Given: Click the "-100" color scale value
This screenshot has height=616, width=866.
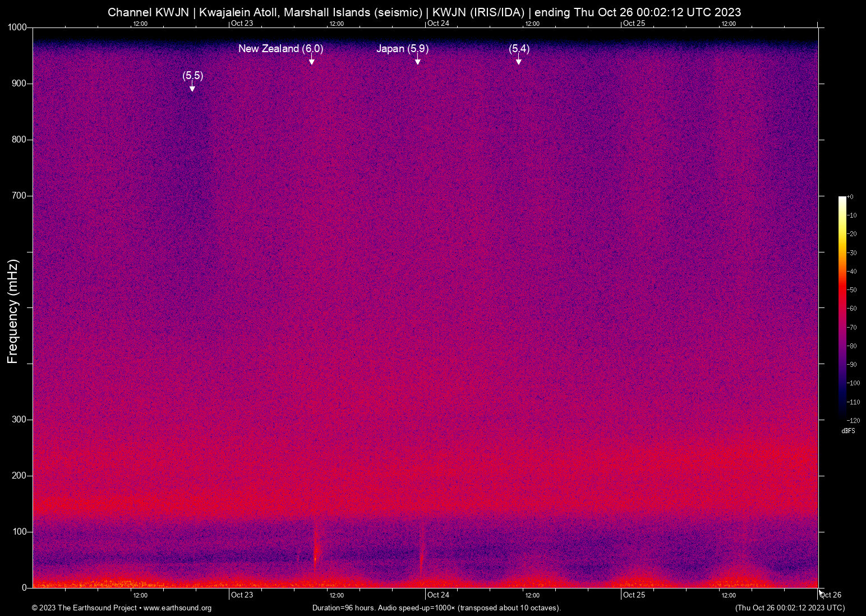Looking at the screenshot, I should click(x=854, y=383).
